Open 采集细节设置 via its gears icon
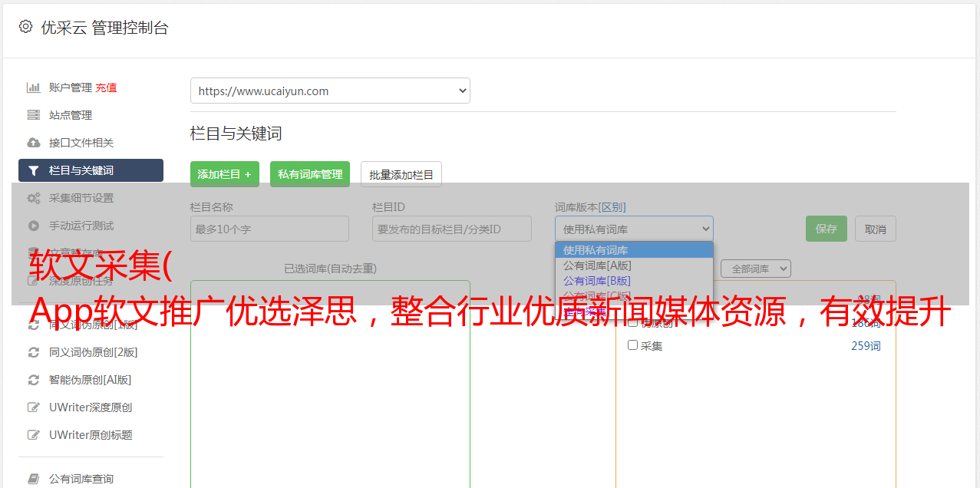 33,198
